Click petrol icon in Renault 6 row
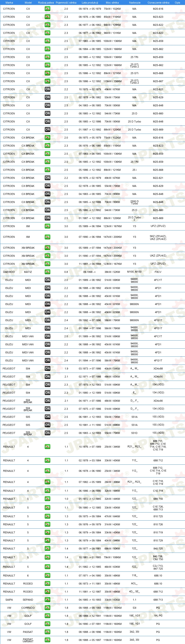This screenshot has width=185, height=644. [48, 576]
